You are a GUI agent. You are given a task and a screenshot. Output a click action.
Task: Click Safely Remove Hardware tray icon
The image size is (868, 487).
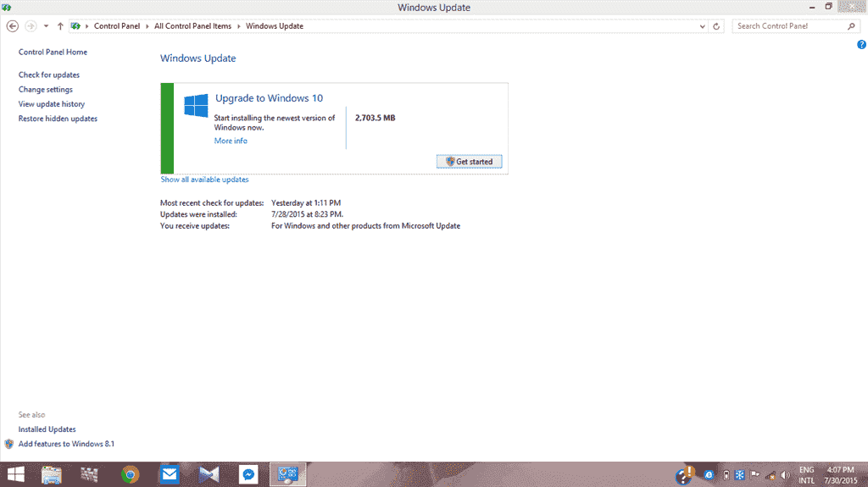pyautogui.click(x=726, y=475)
